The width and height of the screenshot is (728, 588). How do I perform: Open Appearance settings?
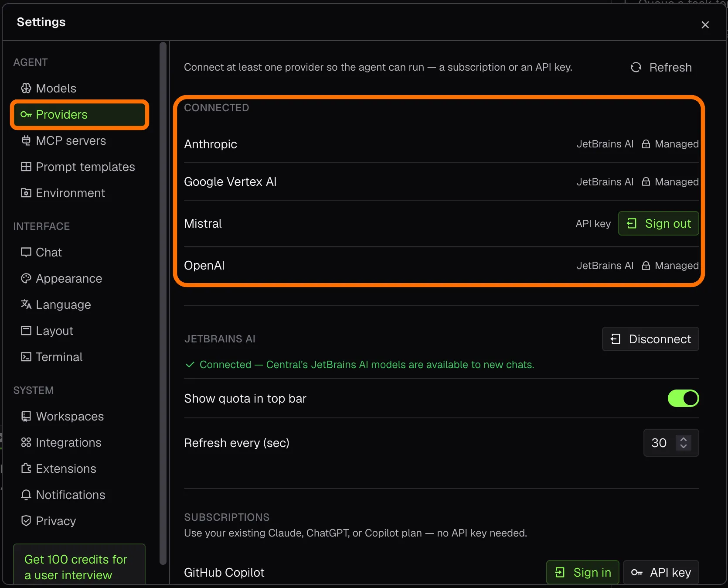click(78, 278)
